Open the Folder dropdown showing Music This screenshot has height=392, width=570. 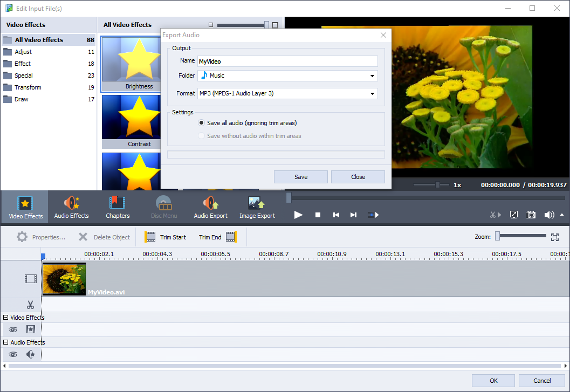coord(372,75)
